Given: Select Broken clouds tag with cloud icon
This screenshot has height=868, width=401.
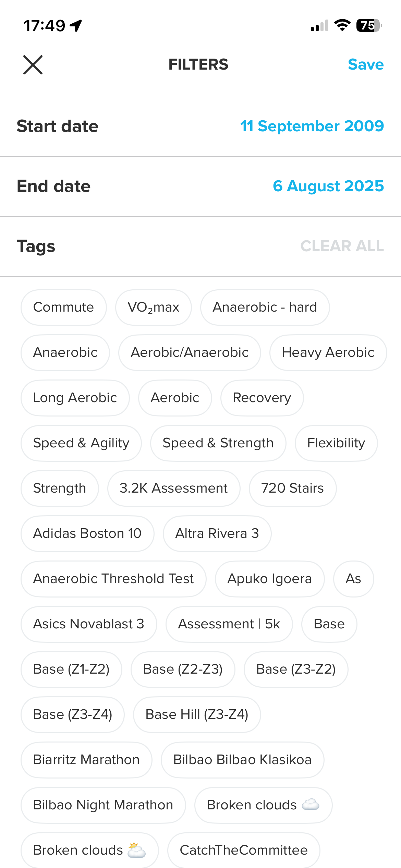Looking at the screenshot, I should [263, 805].
